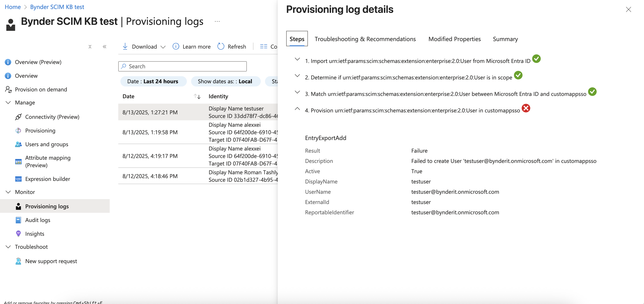Click the Refresh button label
Viewport: 644px width, 304px height.
click(237, 47)
